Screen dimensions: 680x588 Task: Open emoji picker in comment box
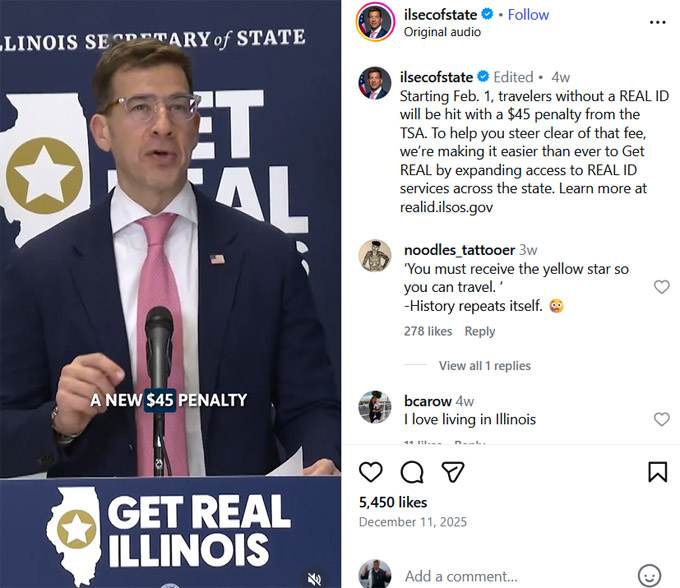[649, 576]
